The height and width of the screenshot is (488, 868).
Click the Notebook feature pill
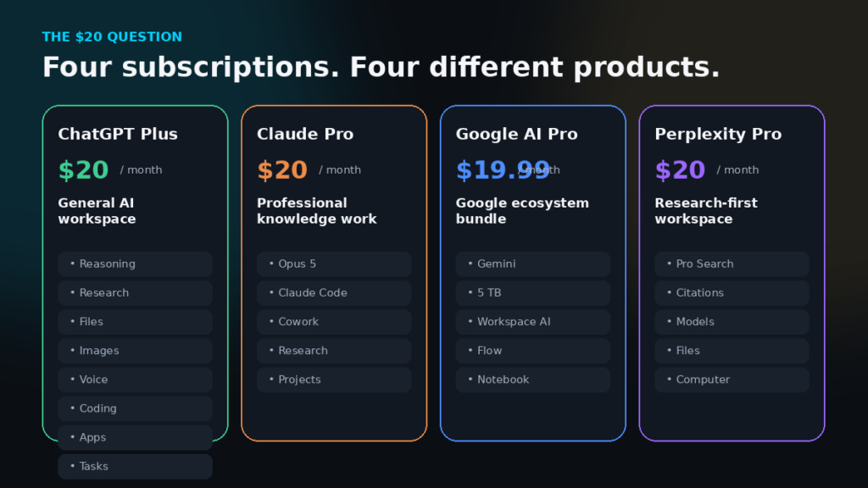point(533,380)
